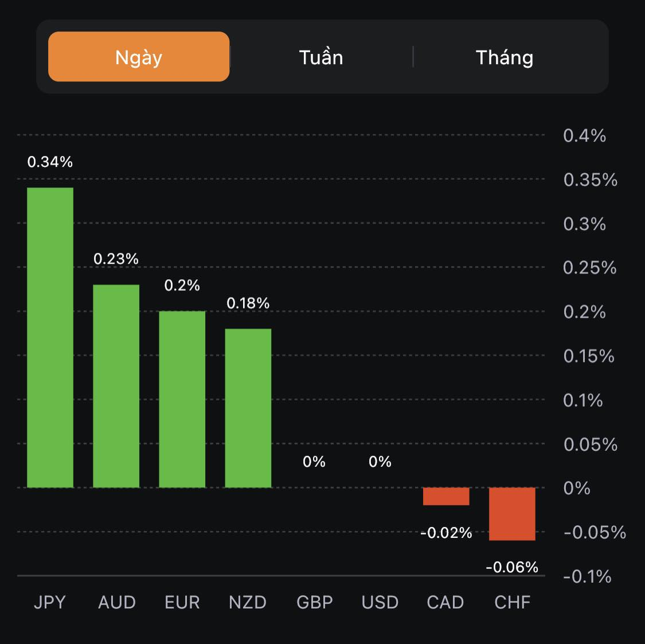
Task: Click the JPY axis label
Action: 50,602
